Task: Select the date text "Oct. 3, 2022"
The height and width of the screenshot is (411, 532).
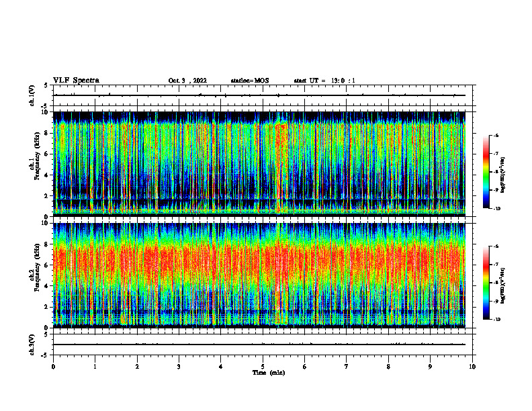Action: tap(187, 81)
